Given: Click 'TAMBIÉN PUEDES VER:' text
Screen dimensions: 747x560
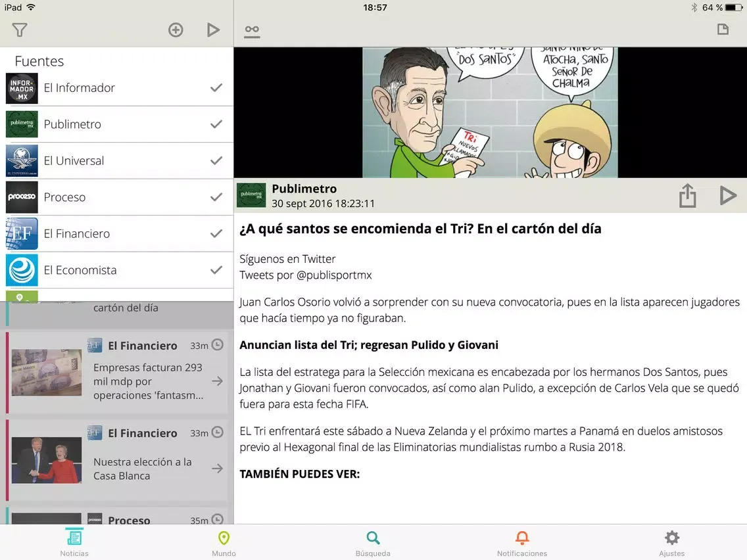Looking at the screenshot, I should pyautogui.click(x=300, y=475).
